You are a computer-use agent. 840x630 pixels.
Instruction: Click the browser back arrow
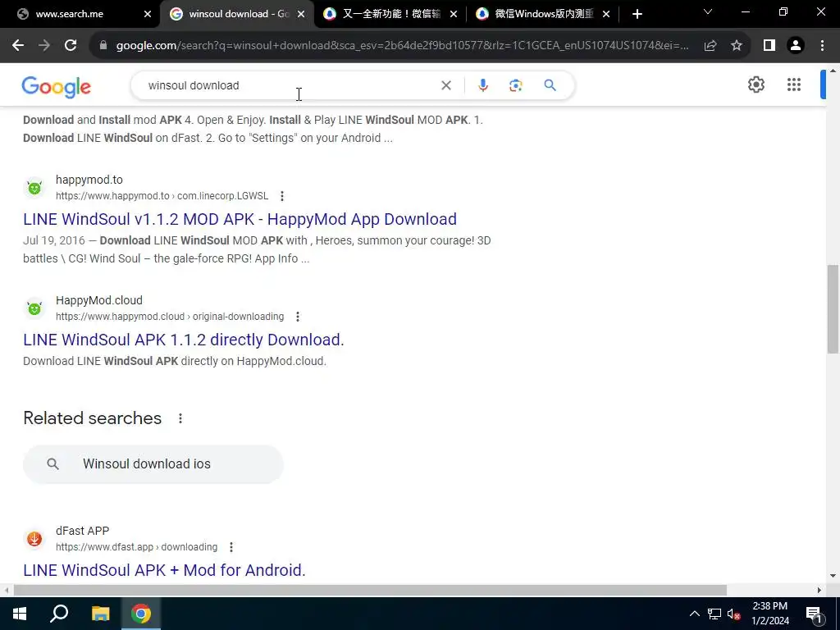18,46
